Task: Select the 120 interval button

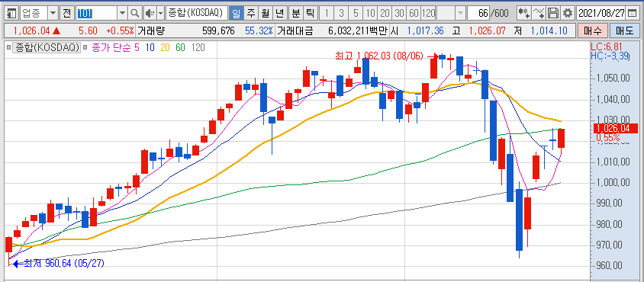Action: pyautogui.click(x=428, y=14)
